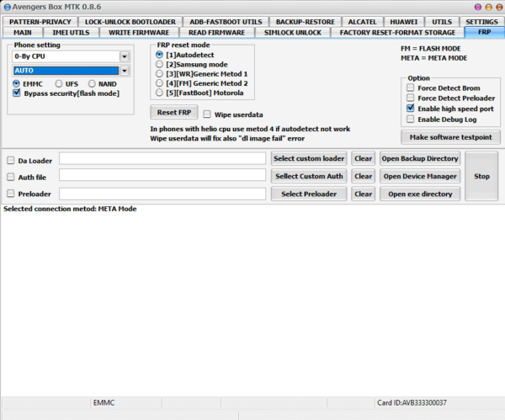
Task: Toggle Bypass security[flash mode] checkbox
Action: (x=17, y=93)
